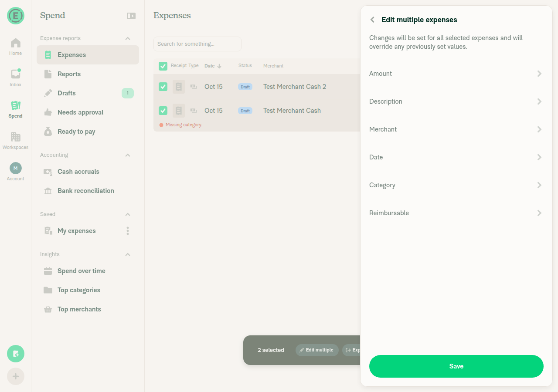Collapse the Spend sidebar panel

[x=131, y=16]
